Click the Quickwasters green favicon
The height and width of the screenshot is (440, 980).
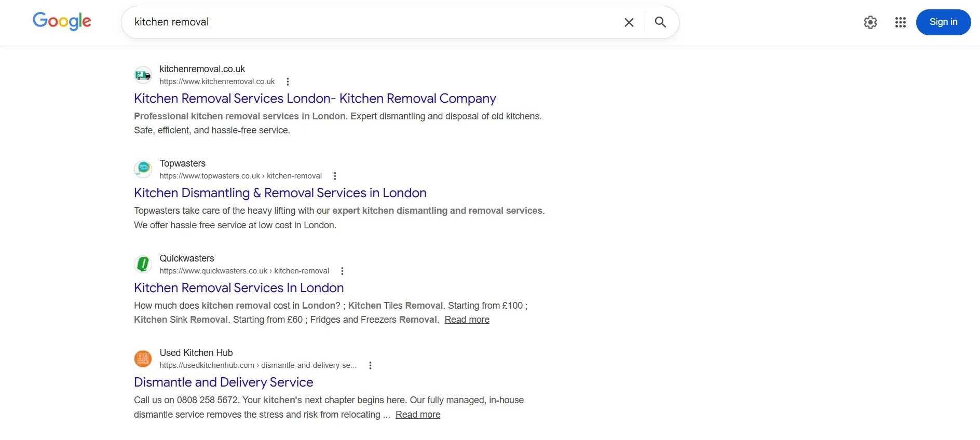[143, 264]
